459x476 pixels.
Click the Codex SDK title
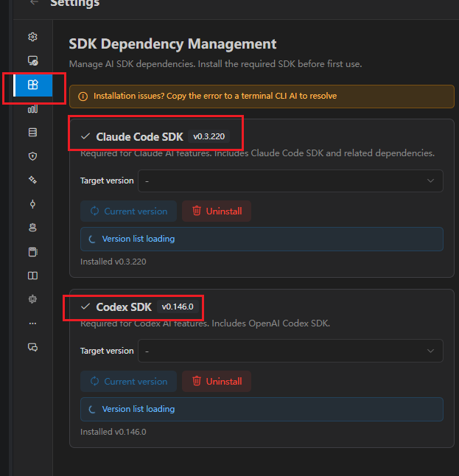click(124, 307)
